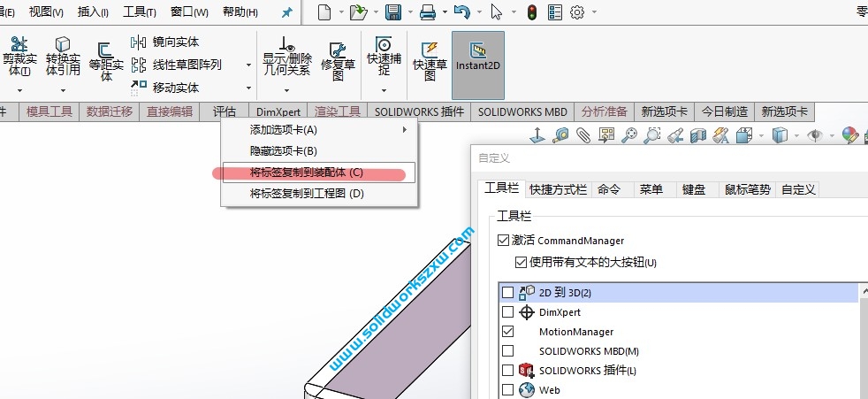This screenshot has height=399, width=868.
Task: Switch to the 评估 tab
Action: tap(225, 111)
